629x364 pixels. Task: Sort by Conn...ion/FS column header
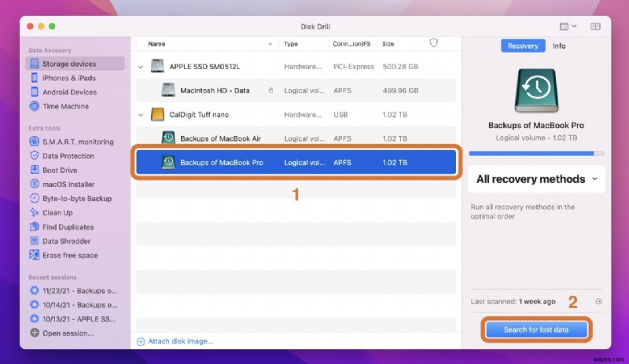[351, 44]
